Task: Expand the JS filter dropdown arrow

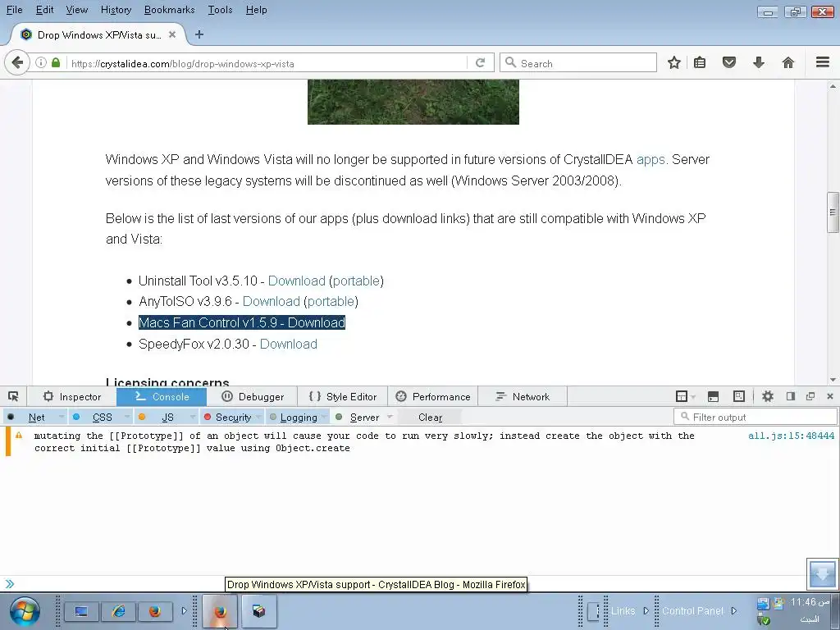Action: [192, 418]
